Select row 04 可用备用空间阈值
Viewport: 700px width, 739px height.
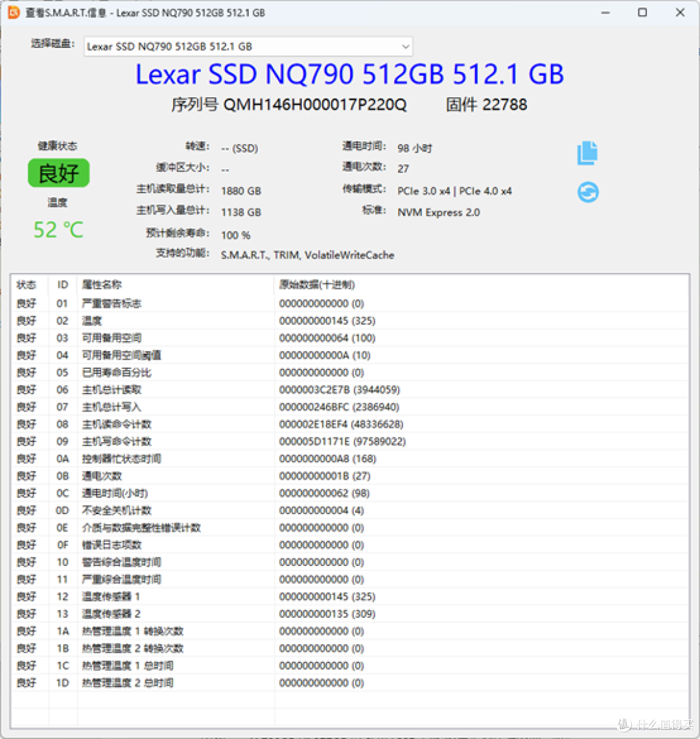[x=349, y=355]
